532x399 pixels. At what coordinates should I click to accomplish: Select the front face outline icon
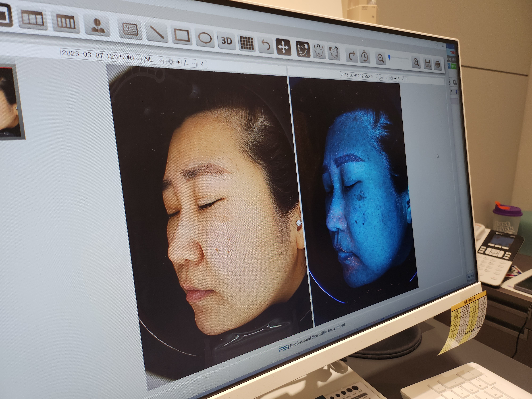click(319, 51)
